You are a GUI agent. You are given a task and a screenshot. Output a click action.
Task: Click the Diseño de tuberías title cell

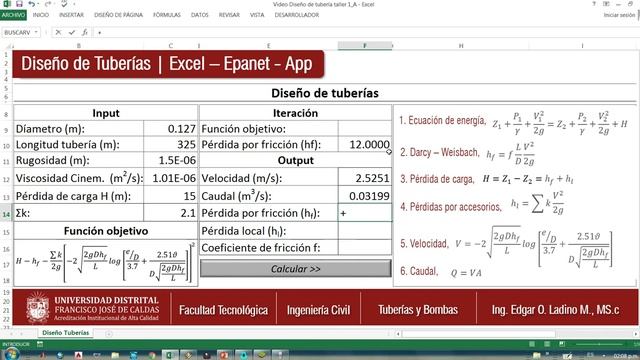325,93
